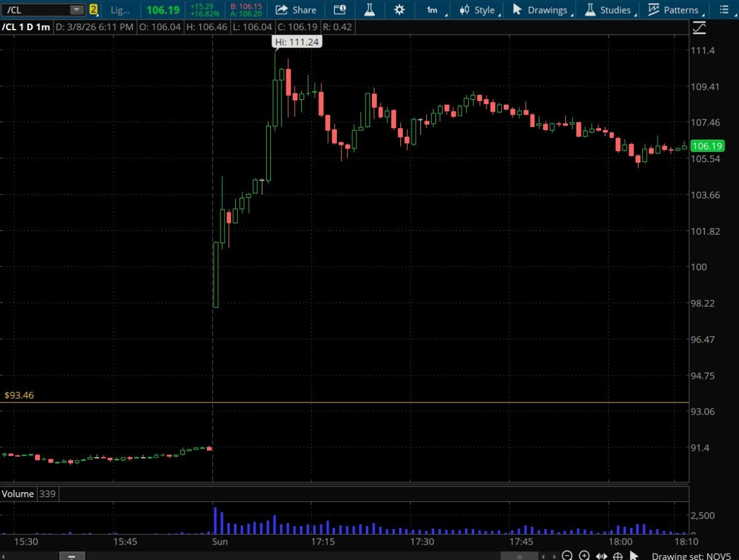Toggle the crosshair cursor icon

tap(618, 555)
